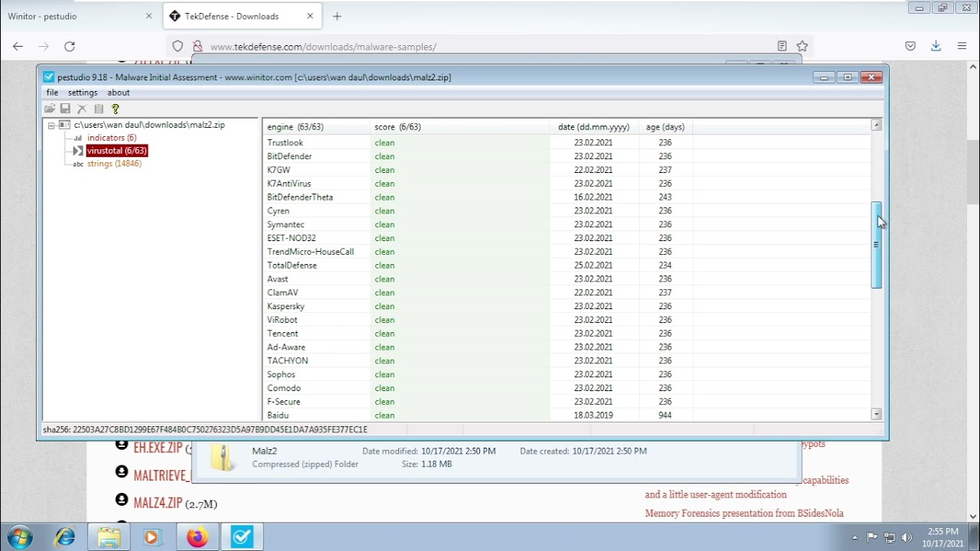The height and width of the screenshot is (551, 980).
Task: Click the shield tracking protection icon
Action: coord(178,47)
